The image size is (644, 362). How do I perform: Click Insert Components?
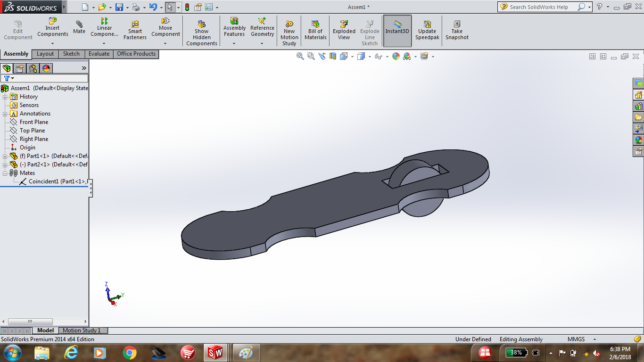click(53, 27)
